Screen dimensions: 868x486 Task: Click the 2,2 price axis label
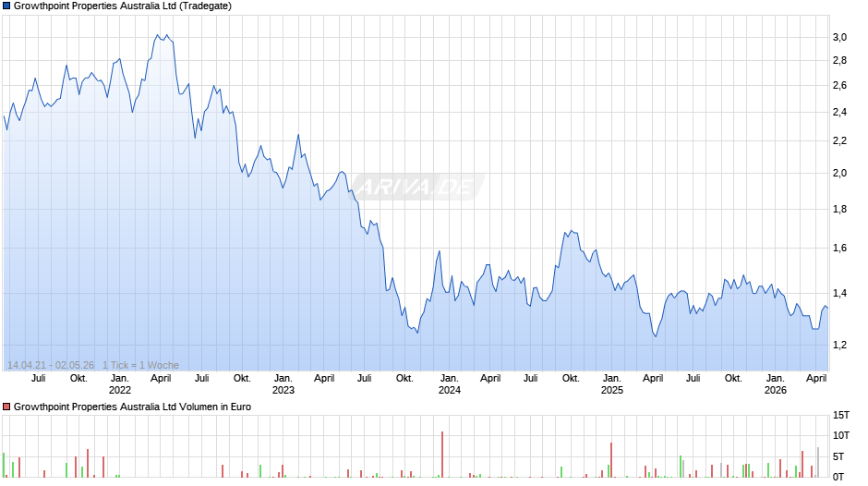(x=839, y=140)
